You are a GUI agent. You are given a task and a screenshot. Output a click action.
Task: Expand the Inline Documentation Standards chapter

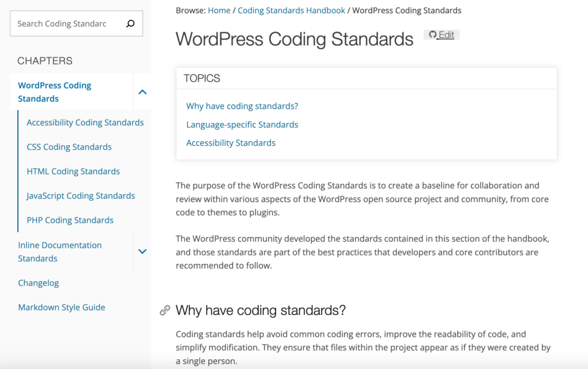coord(142,251)
